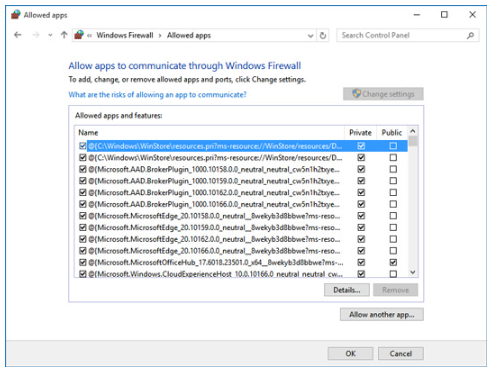Click the Back navigation arrow
Screen dimensions: 493x374
tap(18, 35)
